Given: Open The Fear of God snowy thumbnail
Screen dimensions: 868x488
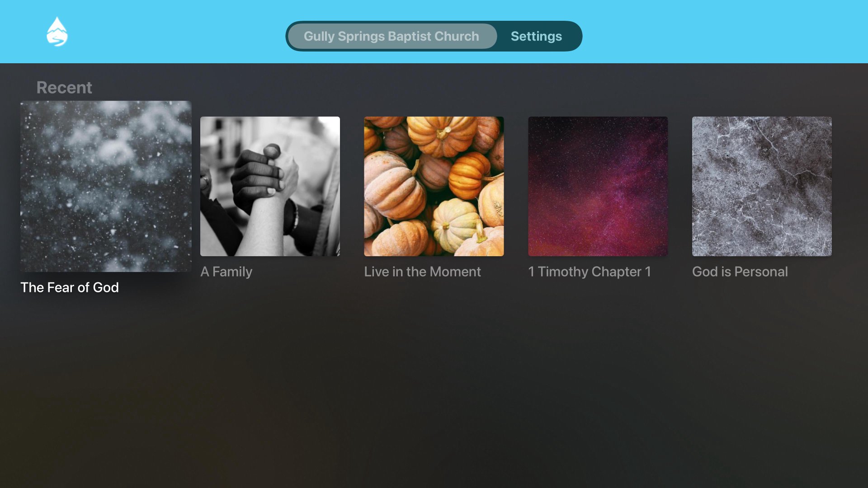Looking at the screenshot, I should point(106,186).
